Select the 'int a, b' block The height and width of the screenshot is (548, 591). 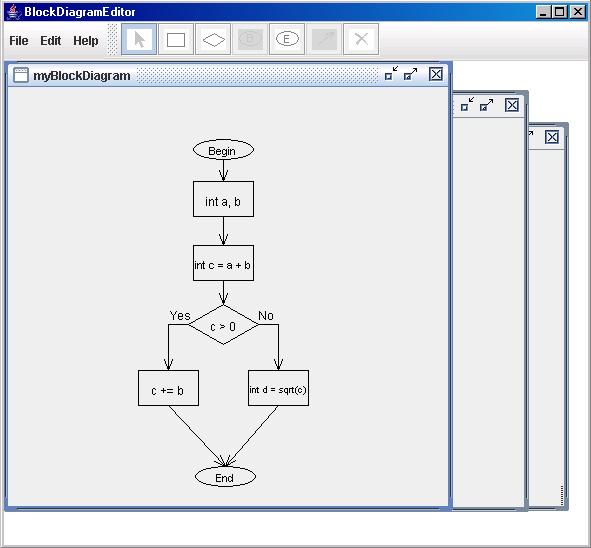coord(224,199)
